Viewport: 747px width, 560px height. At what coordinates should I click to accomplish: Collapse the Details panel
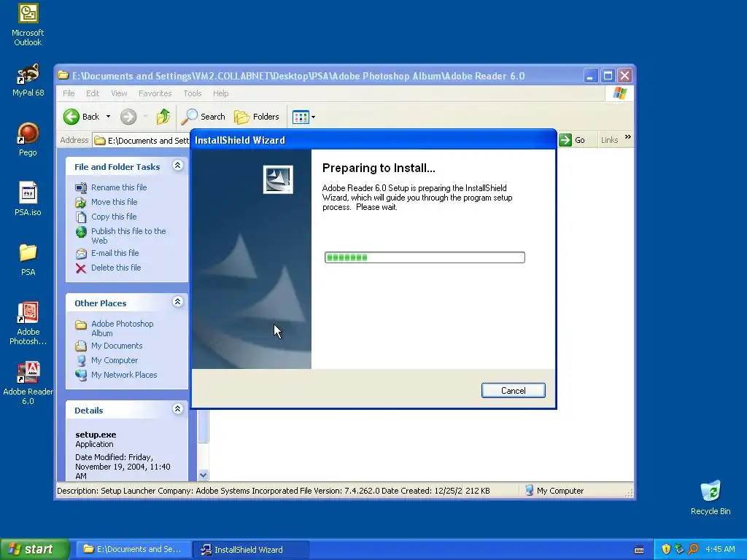[178, 408]
